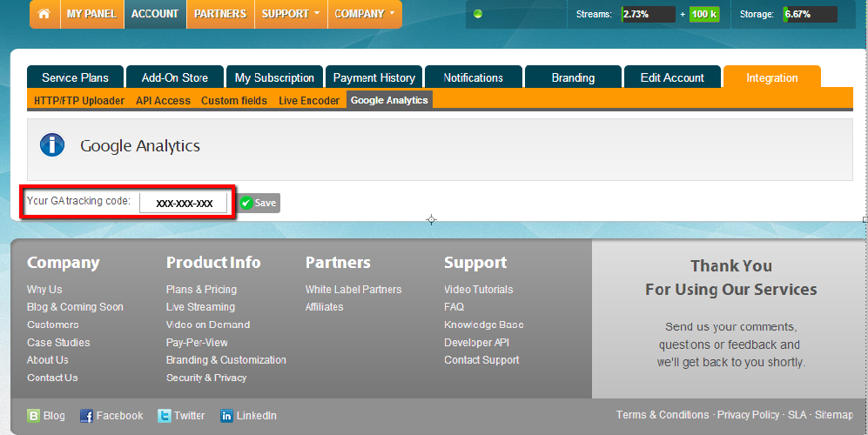This screenshot has width=868, height=435.
Task: Open the Contact Support link
Action: point(481,360)
